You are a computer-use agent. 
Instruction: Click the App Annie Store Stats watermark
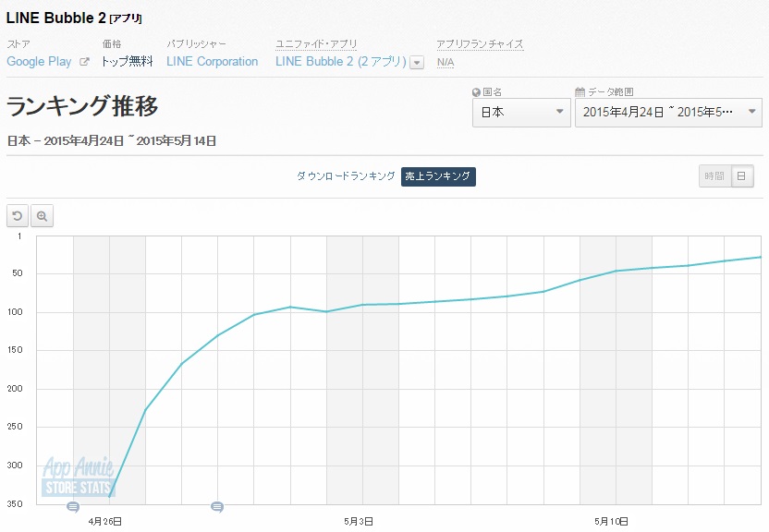coord(78,477)
